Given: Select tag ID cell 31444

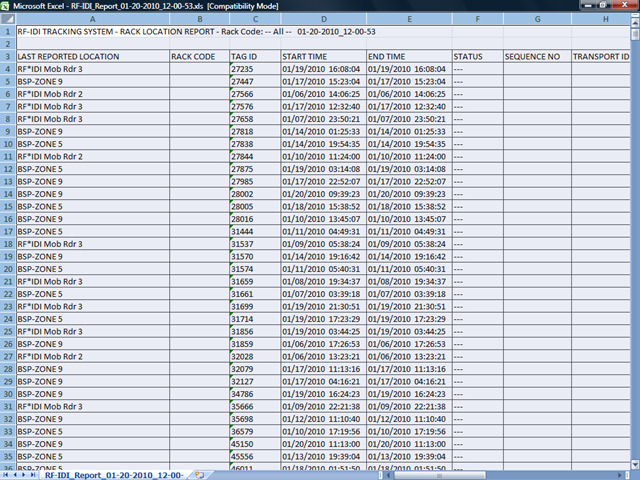Looking at the screenshot, I should pos(255,231).
